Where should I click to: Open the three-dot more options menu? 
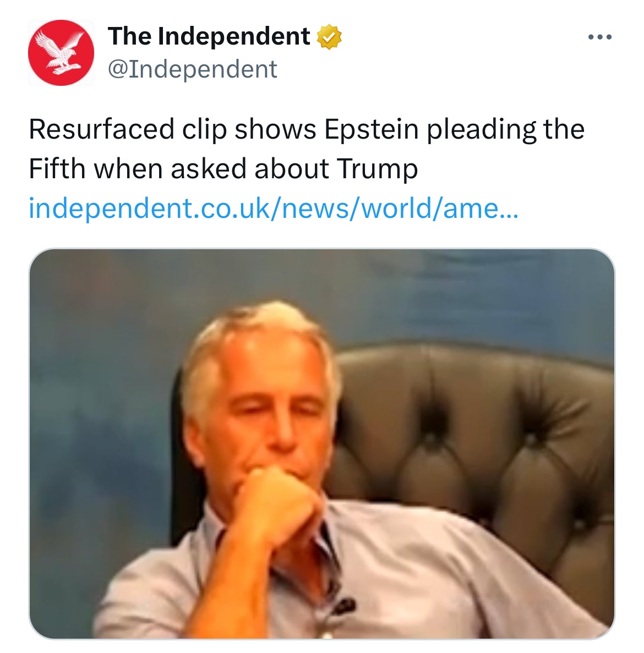(600, 37)
